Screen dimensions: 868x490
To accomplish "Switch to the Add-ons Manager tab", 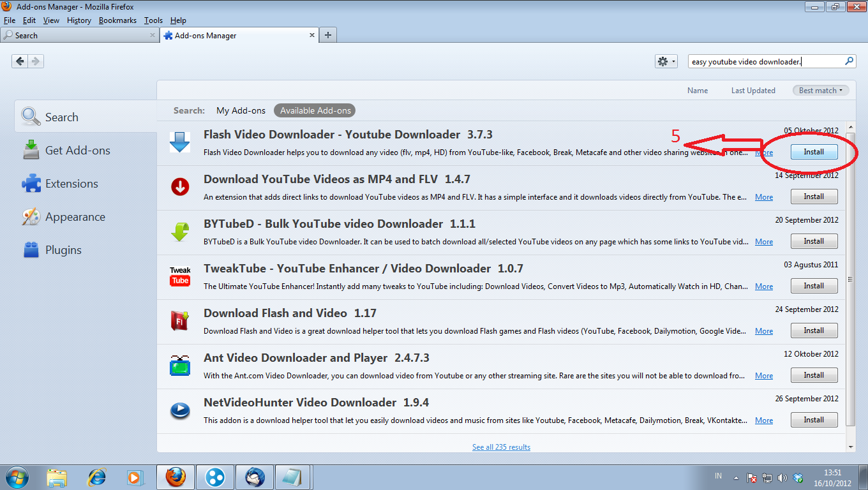I will (x=238, y=36).
